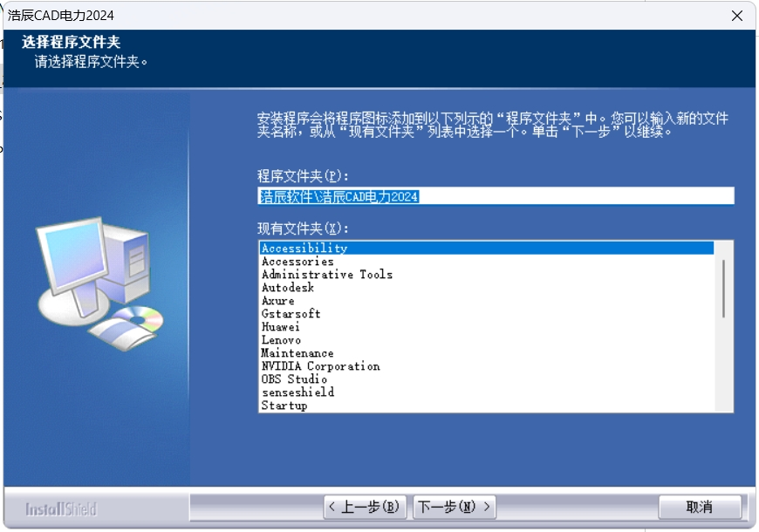Image resolution: width=759 pixels, height=532 pixels.
Task: Select Accessibility in the existing folders list
Action: tap(349, 247)
